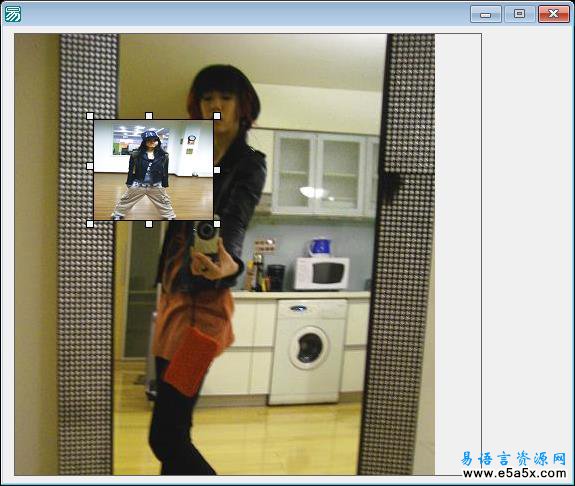Click the top-right corner selection handle
Viewport: 575px width, 486px height.
pyautogui.click(x=217, y=116)
